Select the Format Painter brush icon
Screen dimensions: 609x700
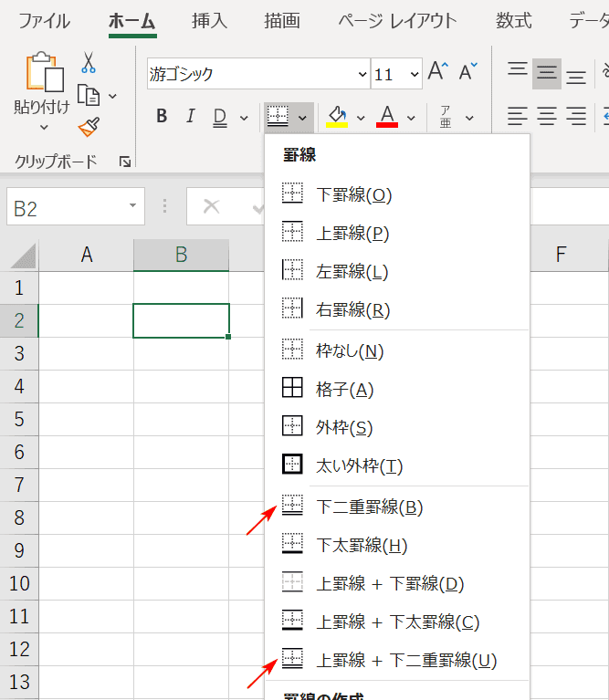[89, 127]
